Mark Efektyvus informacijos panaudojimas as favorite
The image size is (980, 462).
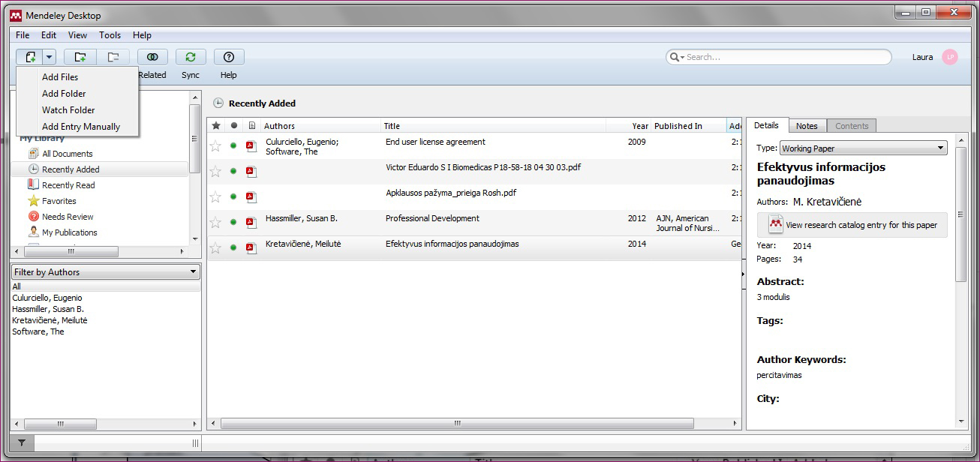click(x=216, y=247)
